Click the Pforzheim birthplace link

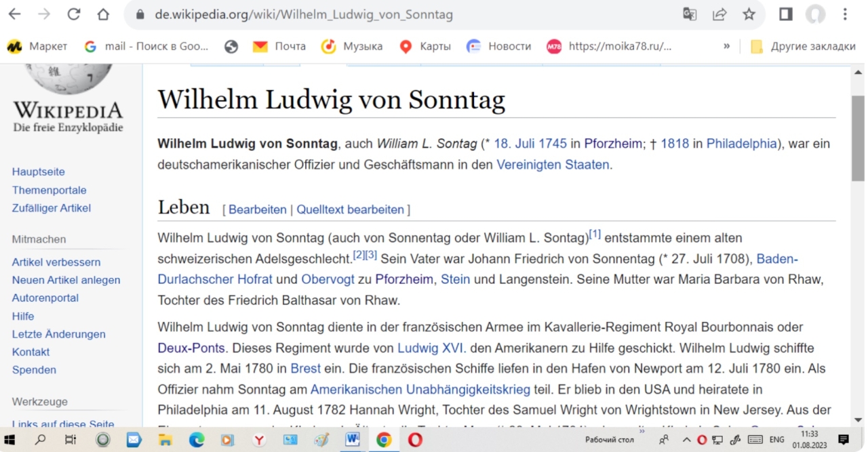[x=612, y=144]
